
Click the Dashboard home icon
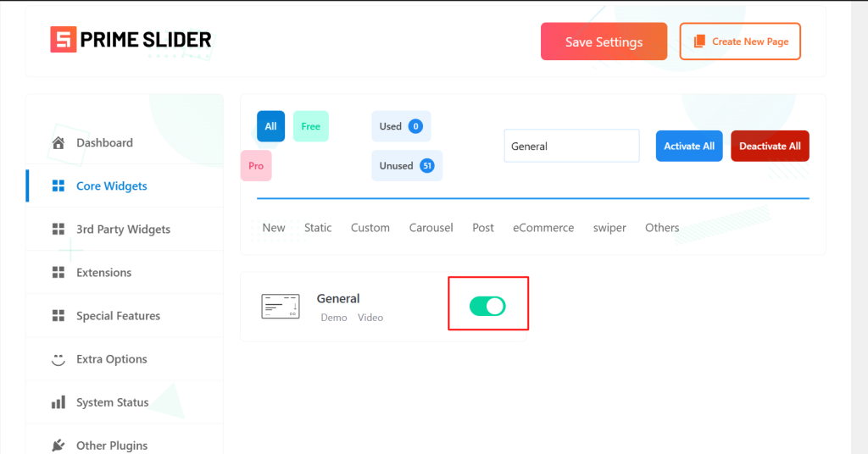[x=58, y=142]
